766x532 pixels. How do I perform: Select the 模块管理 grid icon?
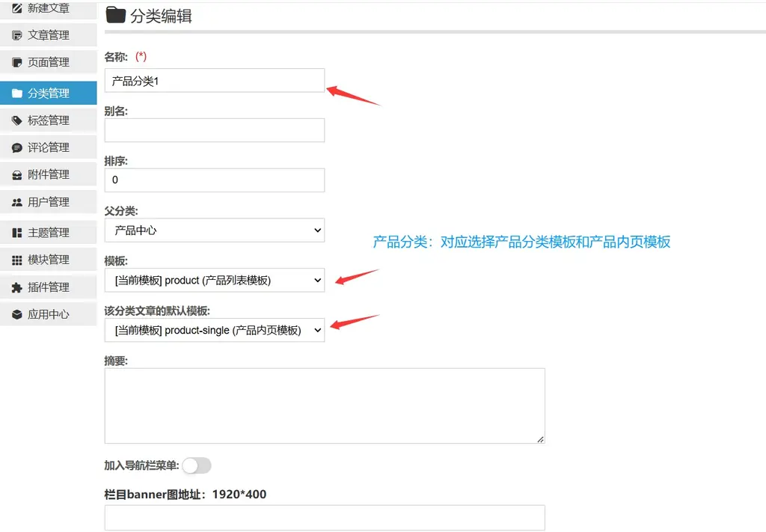click(x=16, y=259)
